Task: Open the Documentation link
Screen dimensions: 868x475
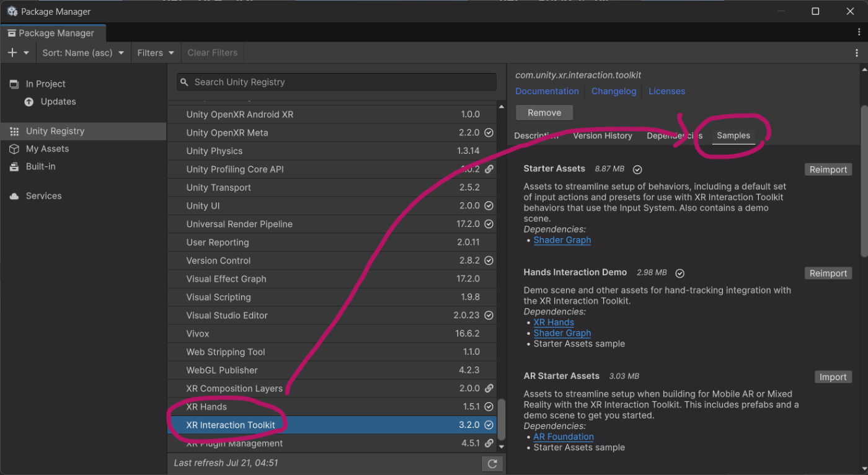Action: point(547,91)
